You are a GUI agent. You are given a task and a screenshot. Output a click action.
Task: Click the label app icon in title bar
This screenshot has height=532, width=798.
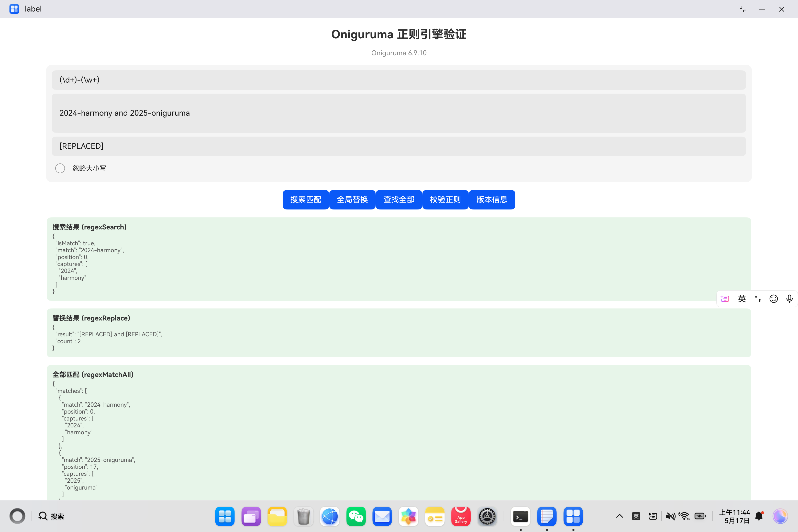click(x=14, y=9)
